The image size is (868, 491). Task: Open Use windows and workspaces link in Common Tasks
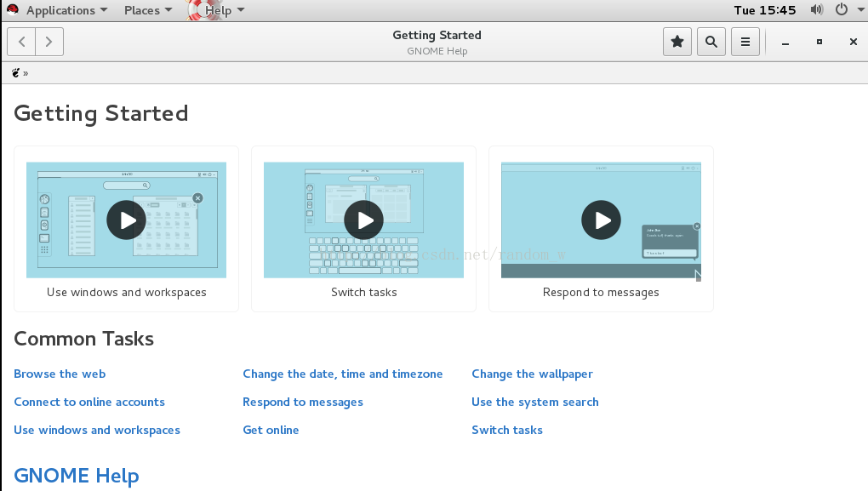click(x=97, y=430)
